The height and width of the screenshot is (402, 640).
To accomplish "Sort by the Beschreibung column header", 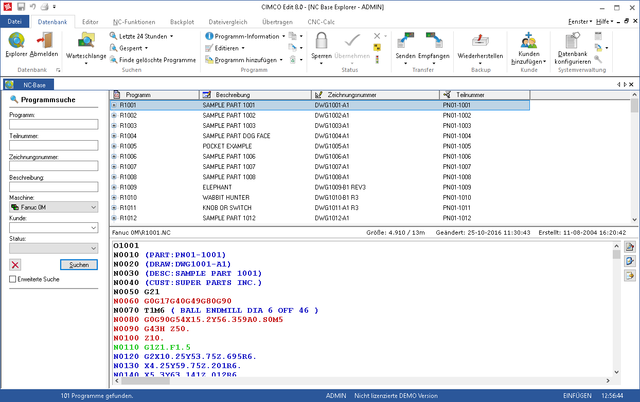I will pos(256,95).
